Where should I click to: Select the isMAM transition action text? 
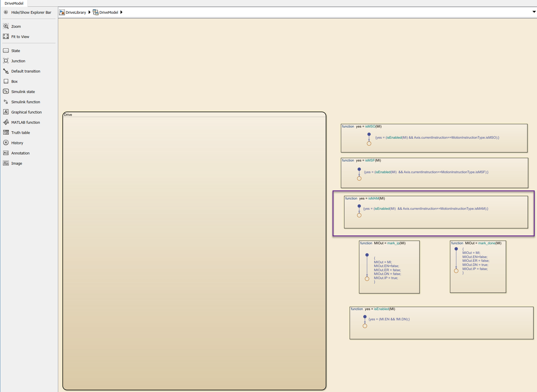[426, 209]
